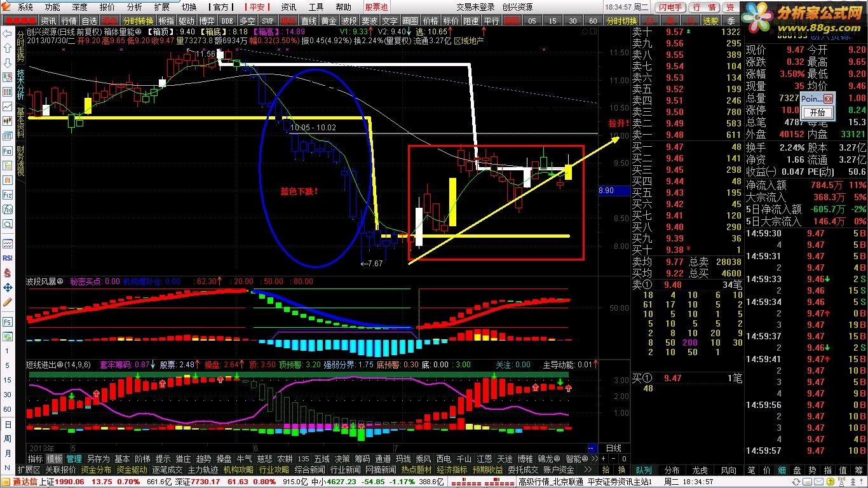Click the DDE toolbar button
This screenshot has height=488, width=868.
pyautogui.click(x=227, y=21)
